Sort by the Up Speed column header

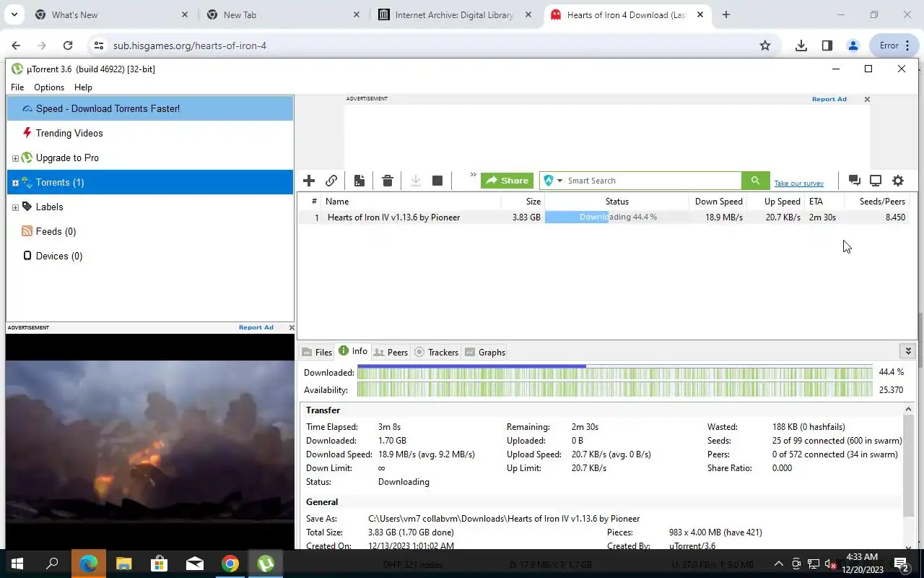pyautogui.click(x=775, y=202)
